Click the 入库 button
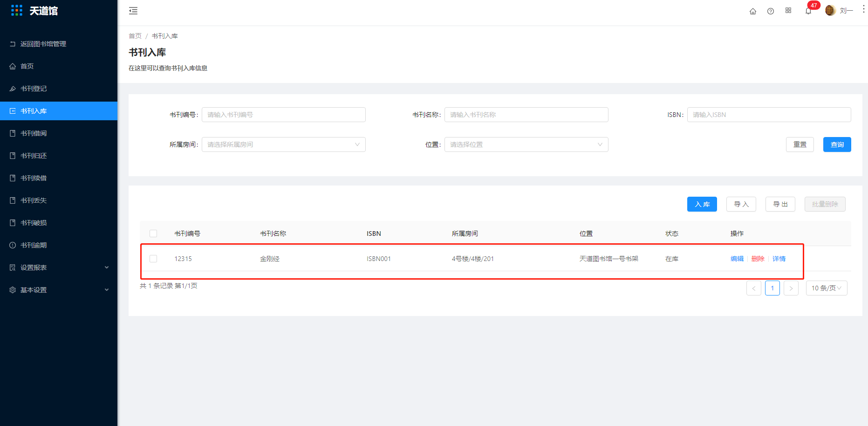 tap(702, 204)
